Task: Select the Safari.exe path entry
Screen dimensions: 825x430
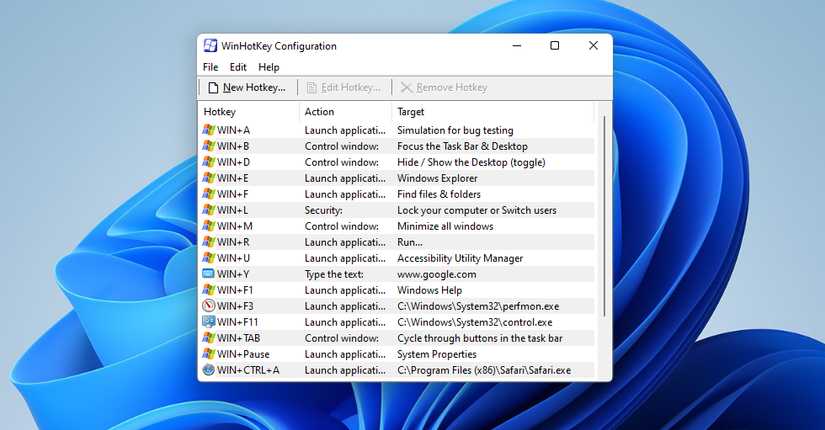Action: point(484,370)
